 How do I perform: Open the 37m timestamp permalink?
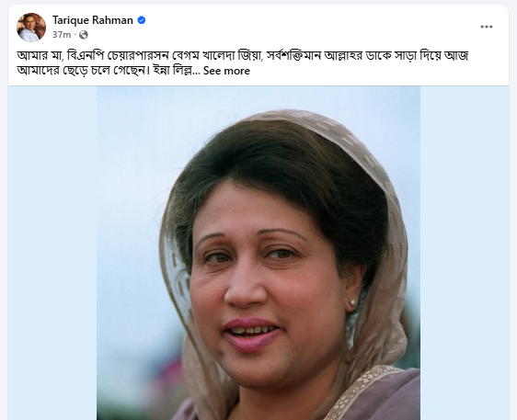[62, 35]
